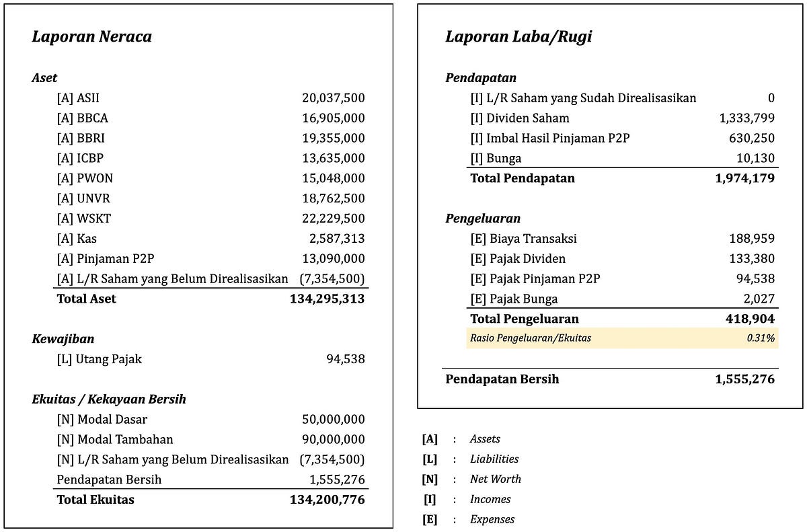Select the BBCA value 16,905,000

(x=334, y=118)
